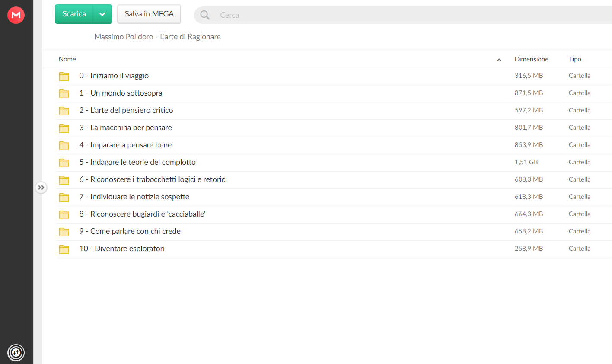Screen dimensions: 612x364
Task: Click the Scarica download button
Action: pos(74,14)
